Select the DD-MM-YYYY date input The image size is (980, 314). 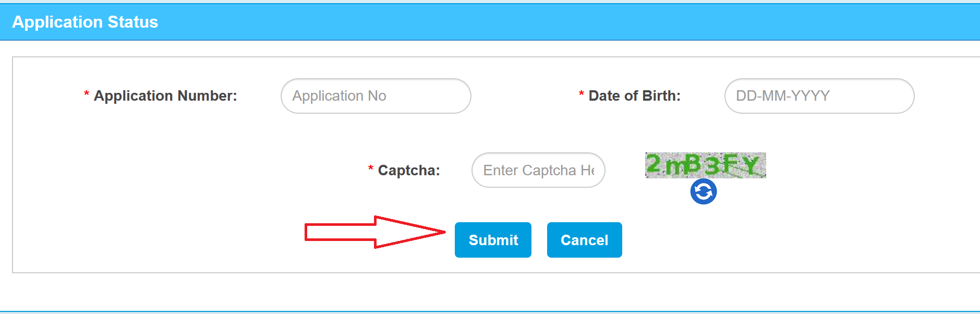(818, 96)
